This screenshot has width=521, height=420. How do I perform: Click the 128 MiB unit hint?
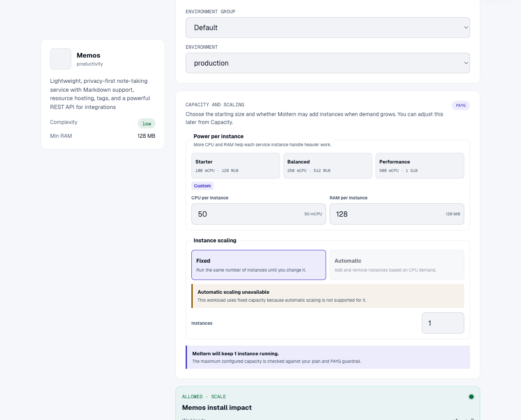pos(453,214)
